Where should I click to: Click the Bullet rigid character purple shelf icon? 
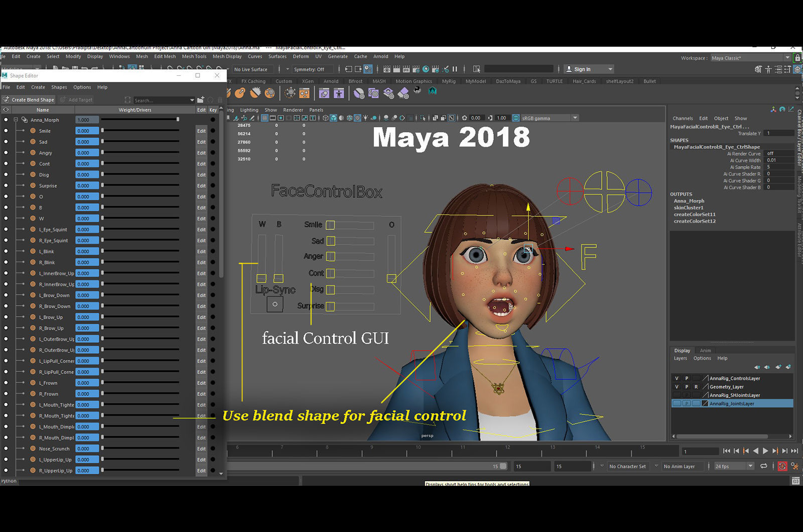339,93
